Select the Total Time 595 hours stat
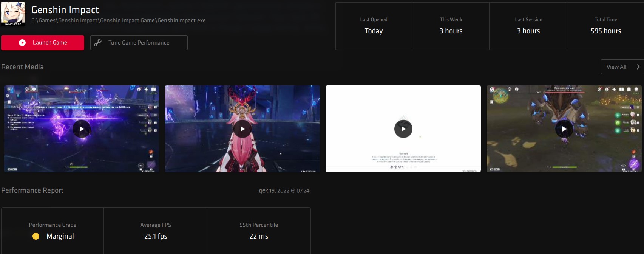644x254 pixels. coord(605,26)
